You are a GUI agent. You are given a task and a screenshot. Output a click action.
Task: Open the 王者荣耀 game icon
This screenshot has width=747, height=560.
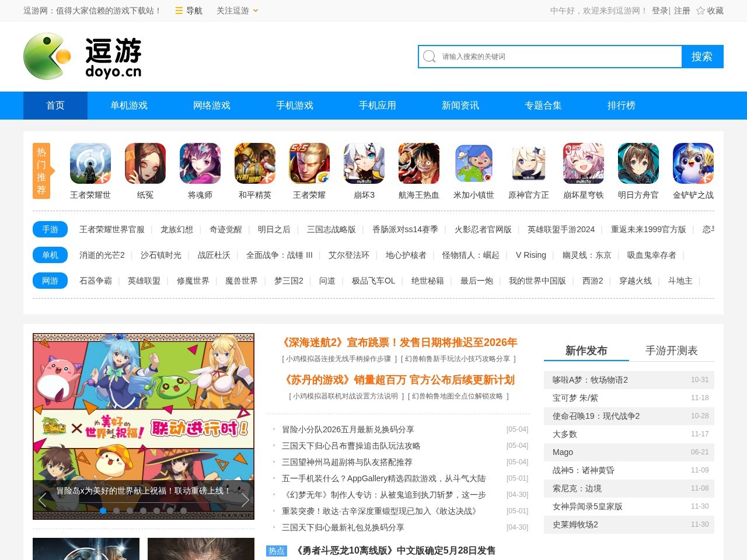[309, 163]
